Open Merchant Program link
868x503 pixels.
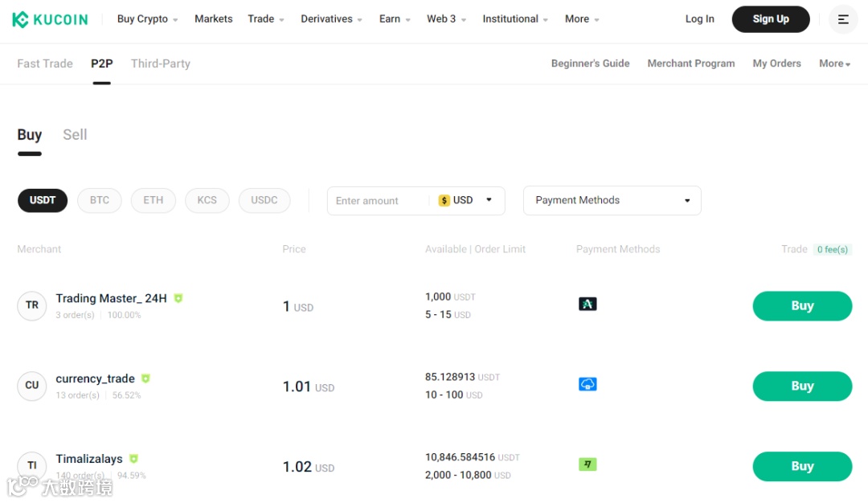click(x=691, y=63)
